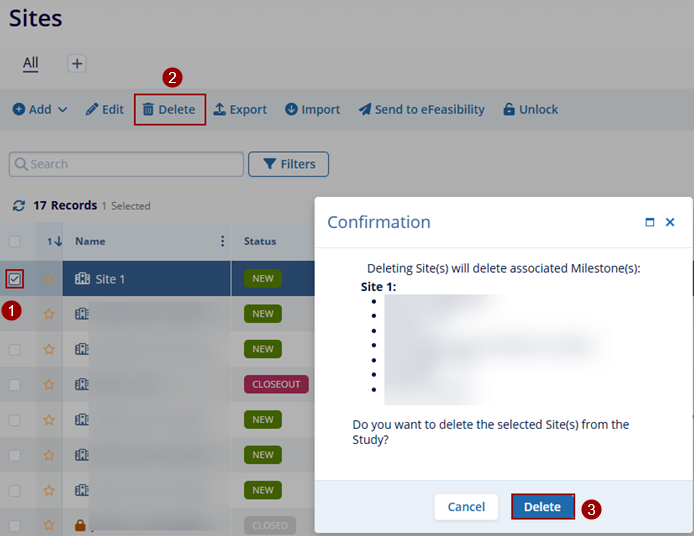This screenshot has width=694, height=536.
Task: Switch to the All tab
Action: (31, 63)
